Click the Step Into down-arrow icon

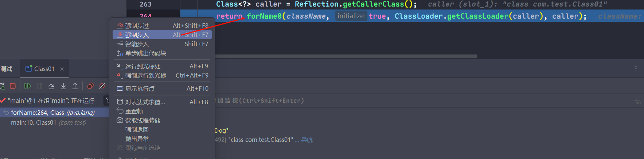click(x=63, y=86)
